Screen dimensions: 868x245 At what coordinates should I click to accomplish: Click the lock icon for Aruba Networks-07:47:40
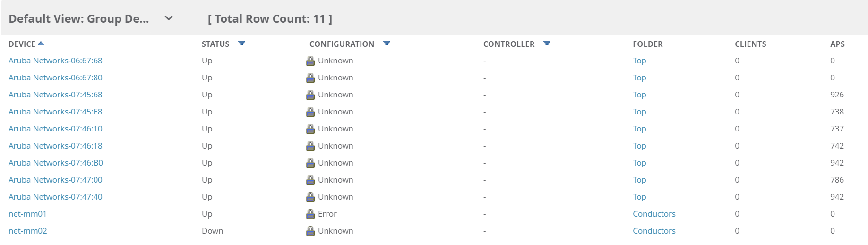click(310, 197)
